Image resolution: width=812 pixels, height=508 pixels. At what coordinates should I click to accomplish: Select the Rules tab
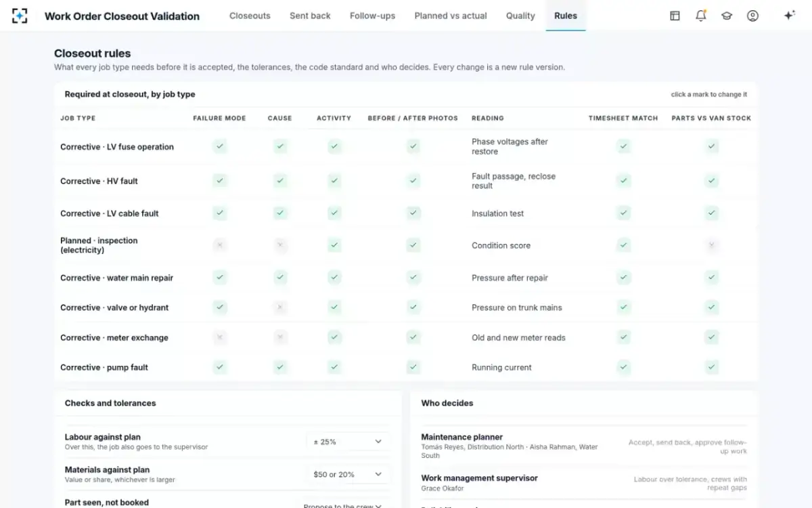tap(566, 16)
